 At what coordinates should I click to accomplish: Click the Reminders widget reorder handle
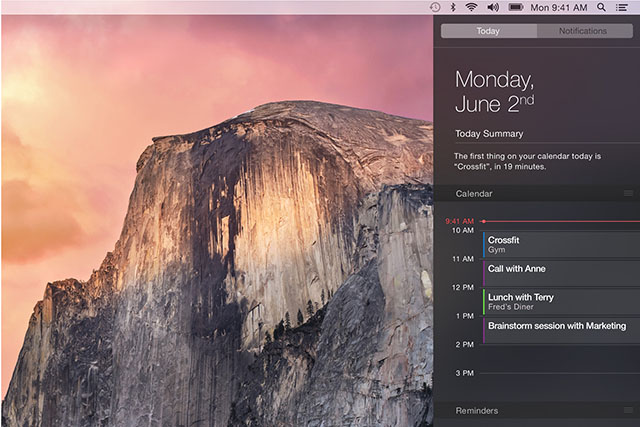coord(628,410)
